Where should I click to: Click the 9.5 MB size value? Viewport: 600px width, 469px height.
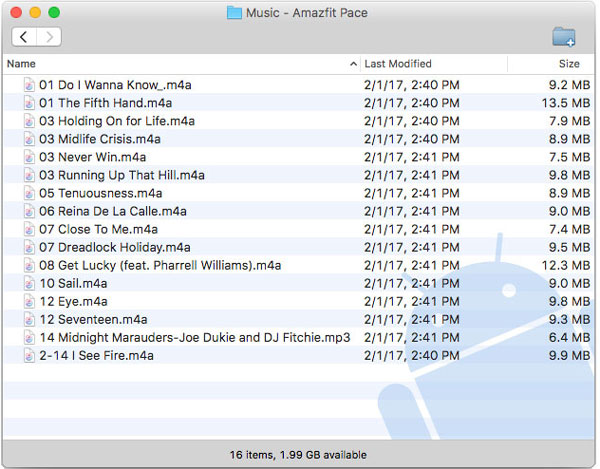click(569, 248)
